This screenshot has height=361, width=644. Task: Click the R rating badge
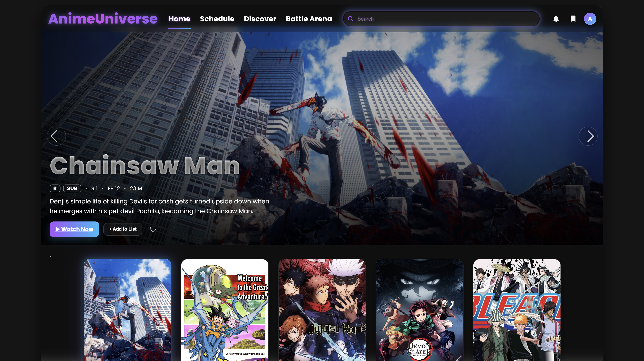tap(55, 188)
